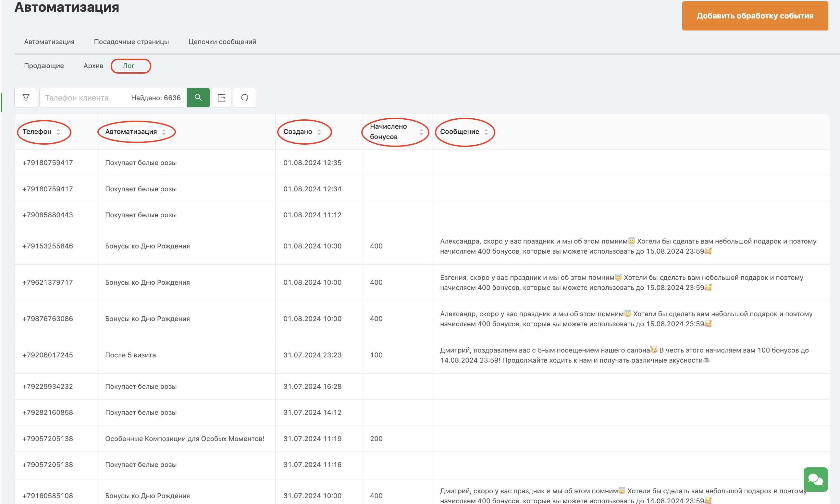840x504 pixels.
Task: Click phone number +79085880443
Action: tap(48, 215)
